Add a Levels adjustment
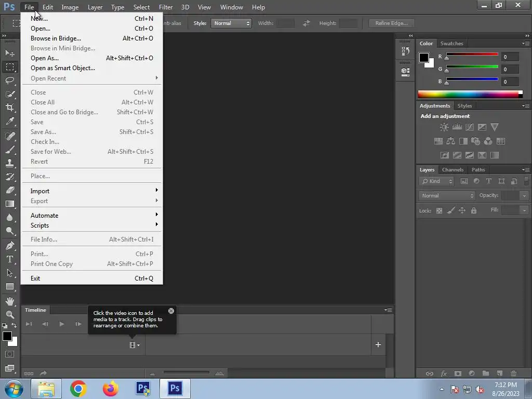The height and width of the screenshot is (399, 532). pos(457,127)
